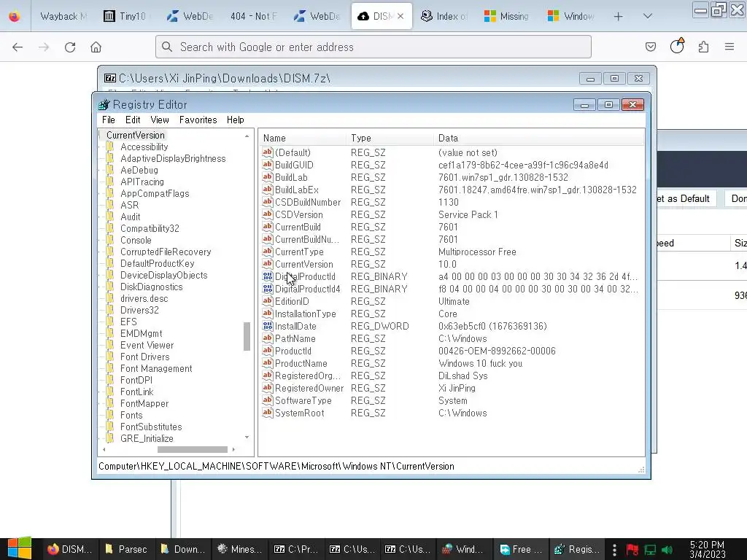Viewport: 747px width, 560px height.
Task: Click the tree horizontal scrollbar thumb
Action: pos(193,449)
